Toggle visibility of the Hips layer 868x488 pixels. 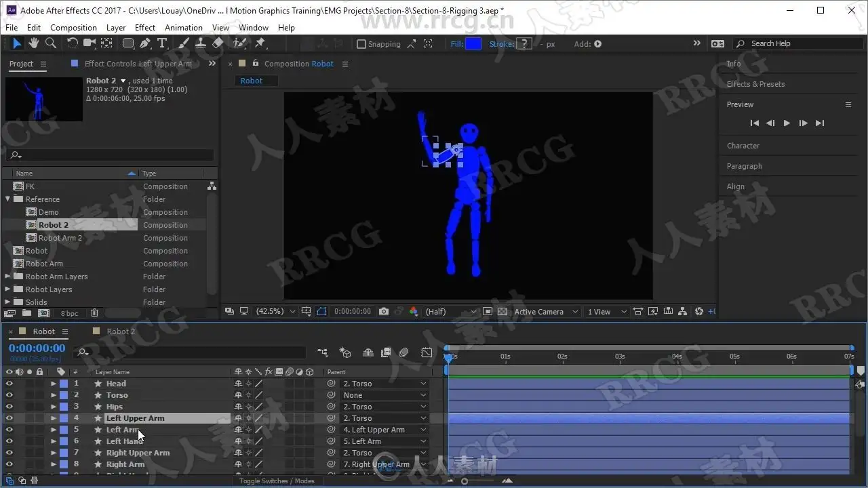(x=9, y=407)
